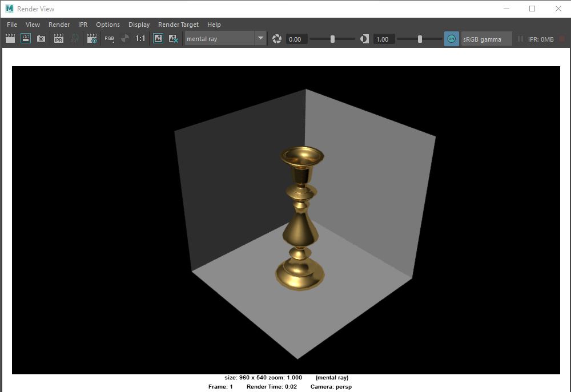The height and width of the screenshot is (392, 571).
Task: Start an IPR render session
Action: [58, 38]
